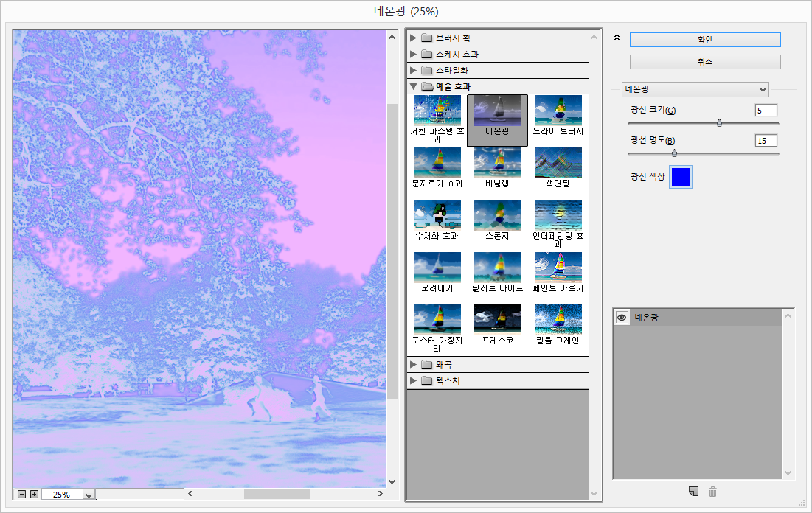This screenshot has height=513, width=812.
Task: Select the 드라이 브러시 filter thumbnail
Action: coord(558,111)
